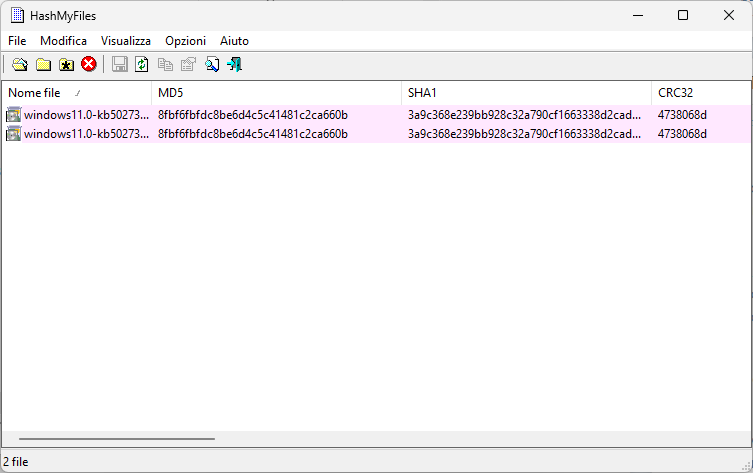Viewport: 753px width, 473px height.
Task: Select the first row's CRC32 value 4738068d
Action: point(682,115)
